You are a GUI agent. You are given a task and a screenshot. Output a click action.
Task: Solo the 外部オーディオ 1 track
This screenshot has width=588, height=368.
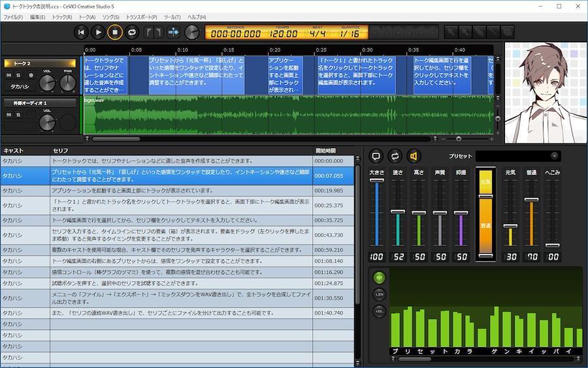(x=18, y=115)
